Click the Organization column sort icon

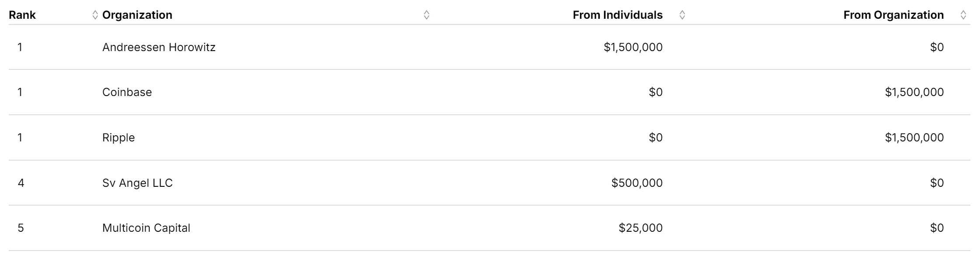point(427,15)
